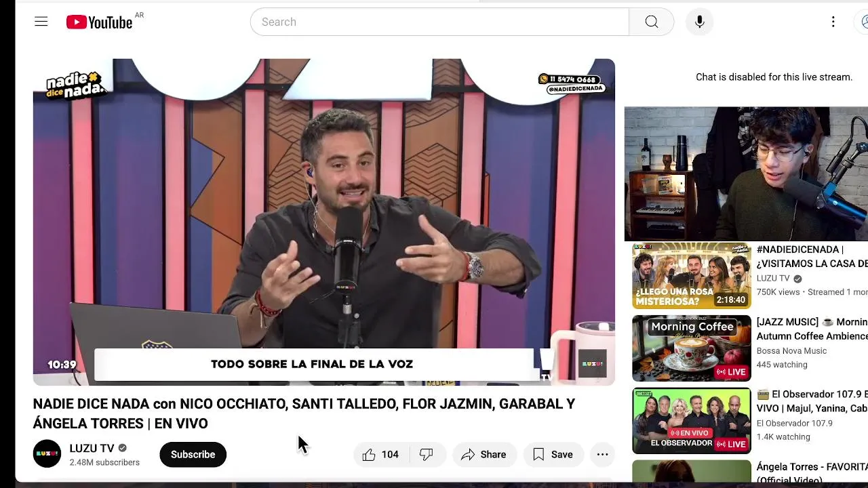The width and height of the screenshot is (868, 488).
Task: Open LUZU TV channel avatar
Action: [x=47, y=454]
